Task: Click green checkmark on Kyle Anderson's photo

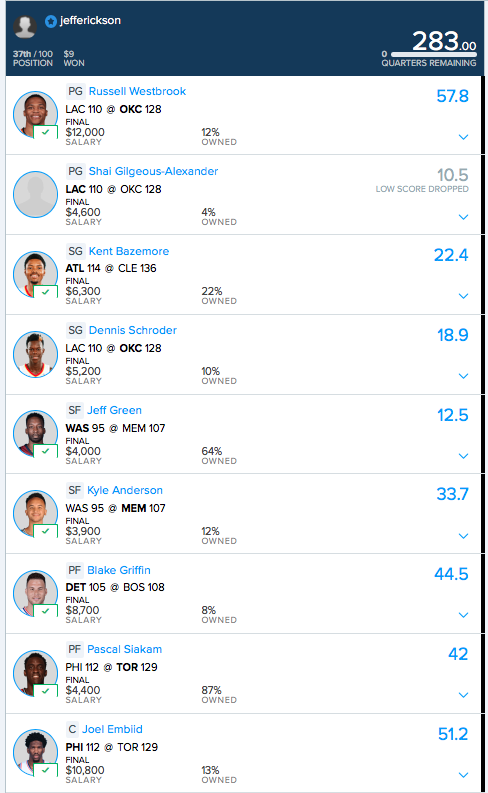Action: click(46, 531)
